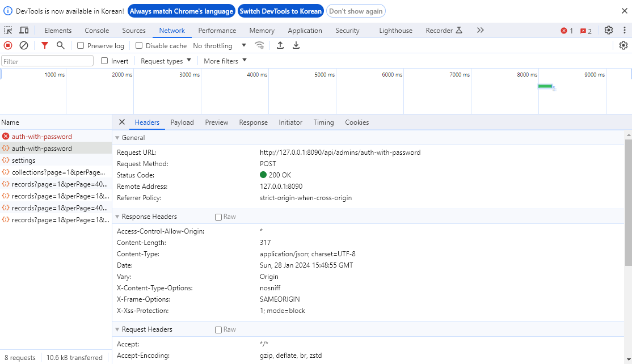
Task: Check the Invert filter checkbox
Action: pos(104,61)
